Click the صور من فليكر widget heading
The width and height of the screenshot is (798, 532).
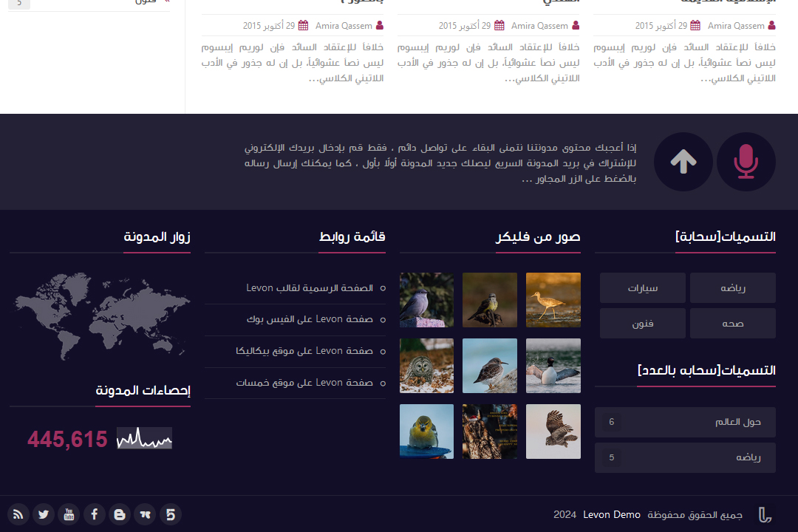[538, 236]
